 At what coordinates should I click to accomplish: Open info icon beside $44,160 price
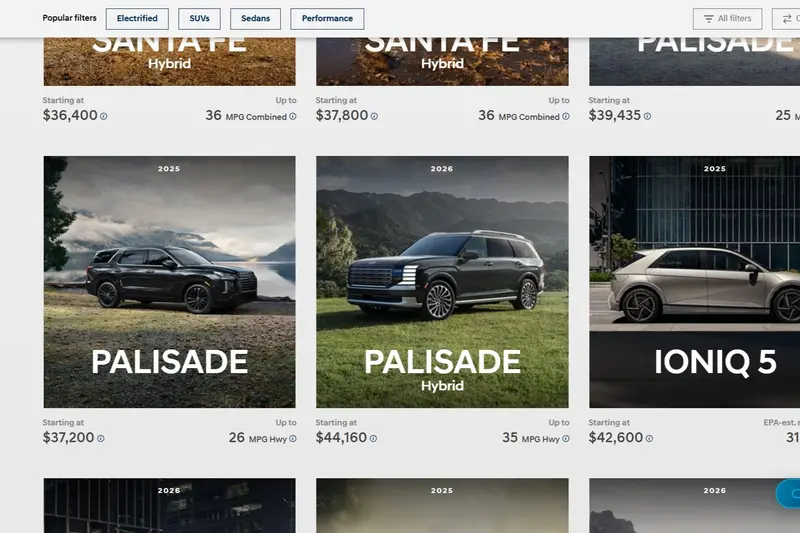[373, 439]
